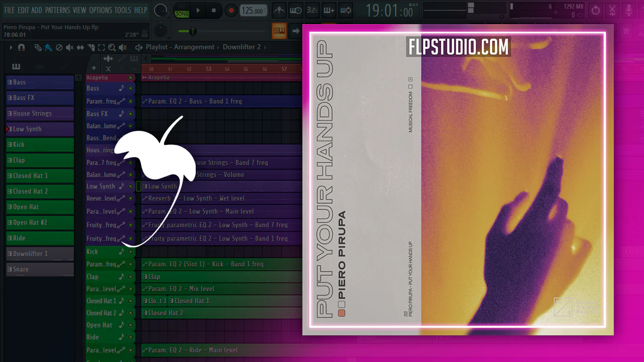The width and height of the screenshot is (644, 362).
Task: Mute the Closed Hat 1 track
Action: (131, 301)
